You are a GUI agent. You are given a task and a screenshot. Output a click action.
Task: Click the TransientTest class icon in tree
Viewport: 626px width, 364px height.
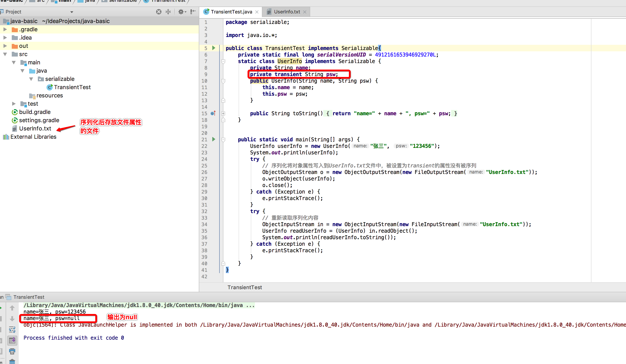[x=50, y=87]
